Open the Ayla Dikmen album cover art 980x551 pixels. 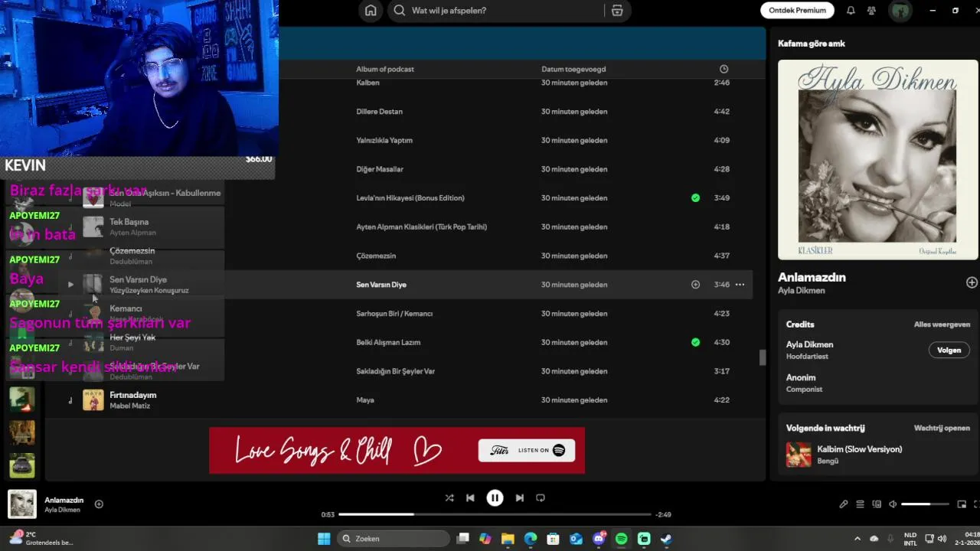tap(877, 160)
